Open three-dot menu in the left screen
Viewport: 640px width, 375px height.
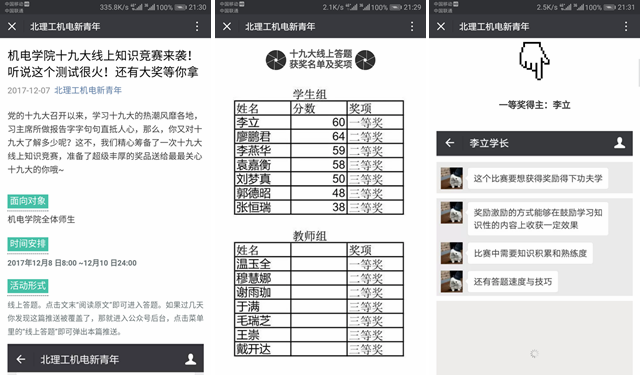click(x=197, y=27)
